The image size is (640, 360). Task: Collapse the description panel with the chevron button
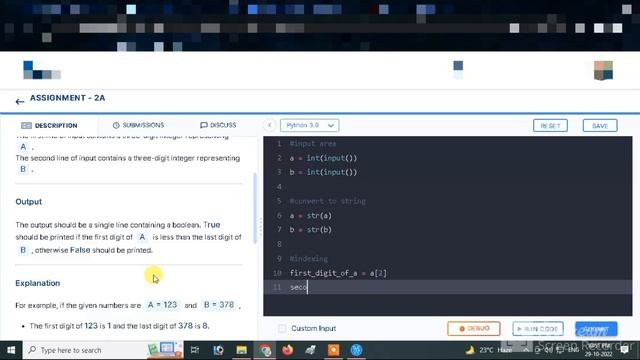tap(269, 125)
